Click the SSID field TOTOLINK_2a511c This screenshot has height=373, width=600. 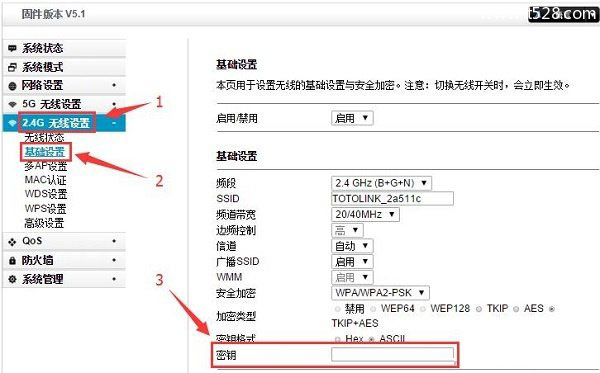tap(392, 199)
